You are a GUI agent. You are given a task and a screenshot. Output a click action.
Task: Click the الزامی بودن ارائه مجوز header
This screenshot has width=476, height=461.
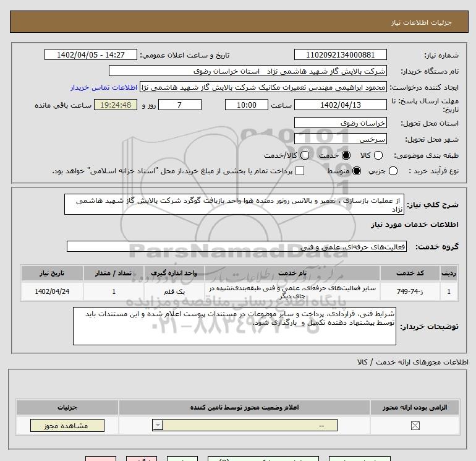pyautogui.click(x=415, y=407)
